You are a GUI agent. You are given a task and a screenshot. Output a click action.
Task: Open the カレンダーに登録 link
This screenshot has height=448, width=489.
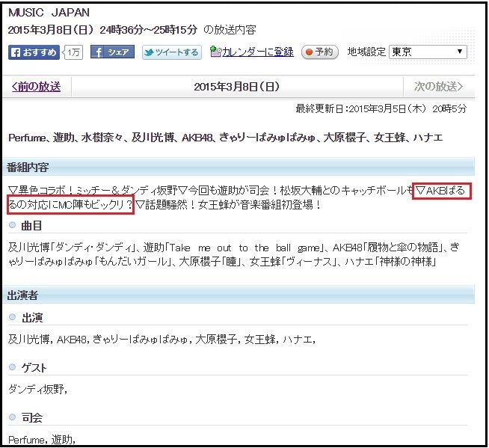point(258,52)
